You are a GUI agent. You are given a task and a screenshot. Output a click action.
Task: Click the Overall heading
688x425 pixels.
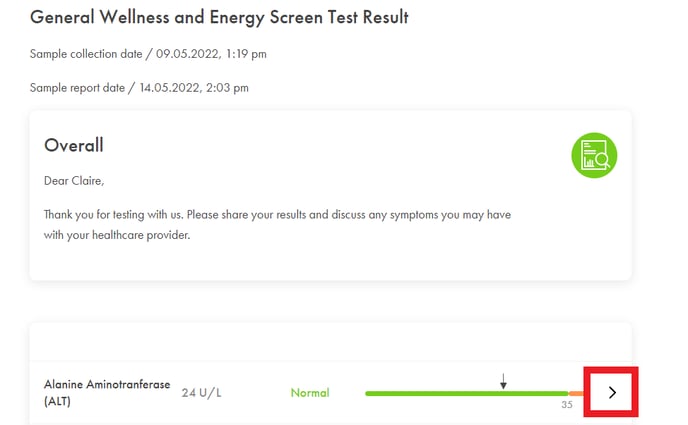coord(74,145)
